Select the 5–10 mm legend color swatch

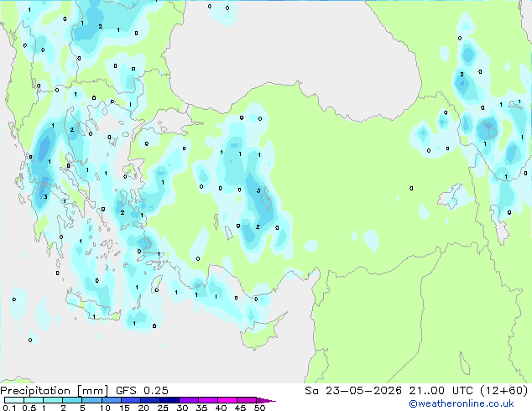(91, 400)
